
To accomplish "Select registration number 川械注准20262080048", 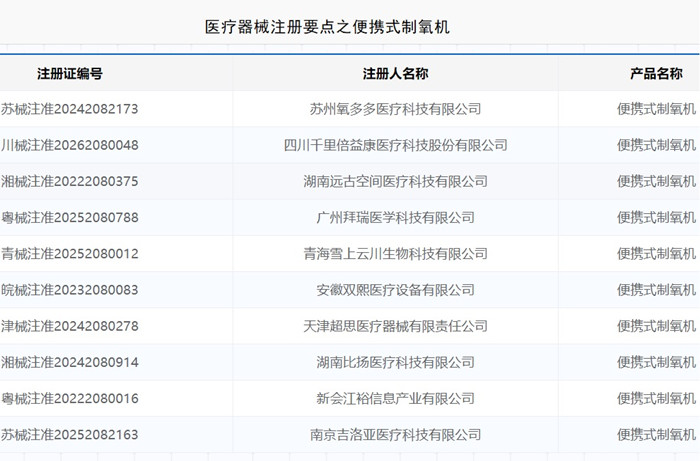I will pyautogui.click(x=70, y=145).
